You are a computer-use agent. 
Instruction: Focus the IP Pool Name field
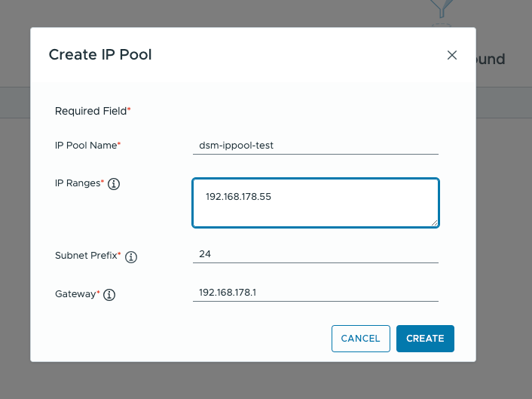[x=316, y=146]
